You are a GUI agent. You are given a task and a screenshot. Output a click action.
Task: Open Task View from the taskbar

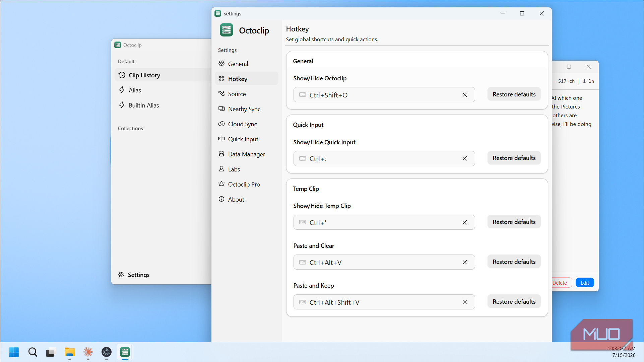click(x=51, y=352)
